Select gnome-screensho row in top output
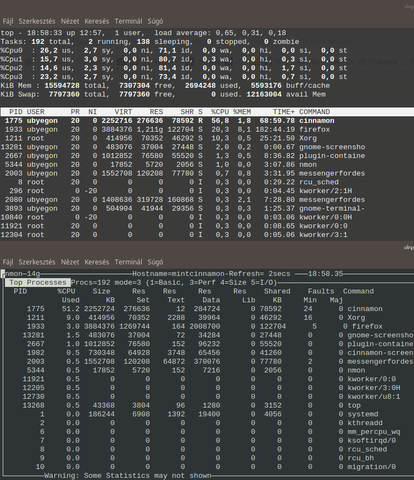 (x=207, y=147)
